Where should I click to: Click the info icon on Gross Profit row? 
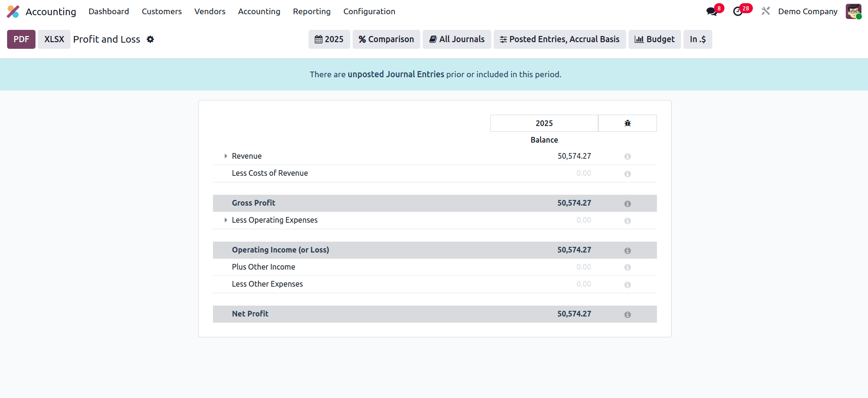click(x=628, y=204)
